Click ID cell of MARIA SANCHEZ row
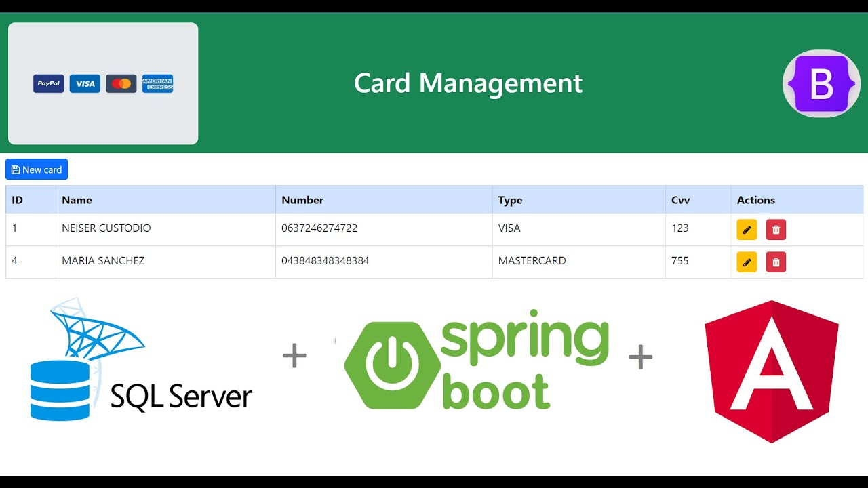This screenshot has width=868, height=488. pos(31,262)
